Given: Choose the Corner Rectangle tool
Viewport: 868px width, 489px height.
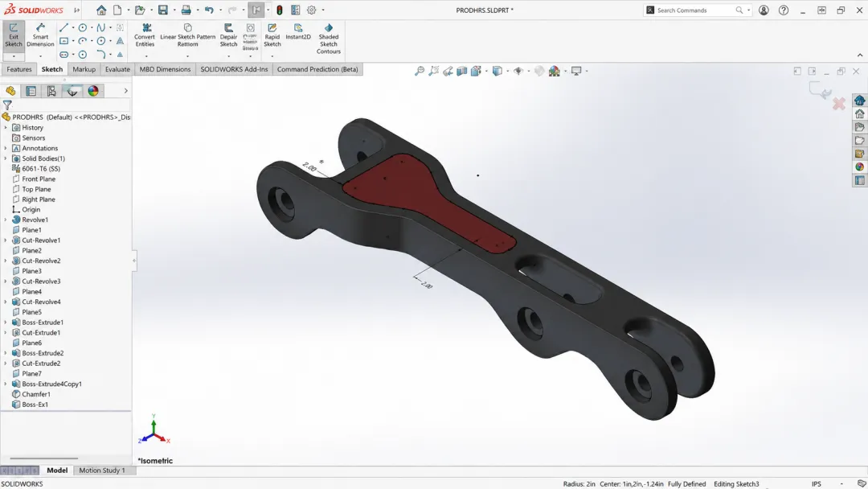Looking at the screenshot, I should [x=63, y=41].
